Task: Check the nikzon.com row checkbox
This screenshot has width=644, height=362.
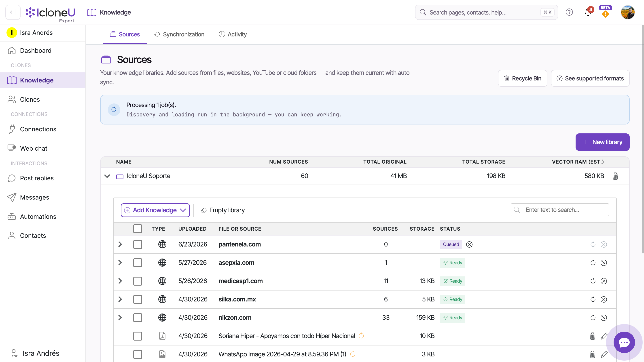Action: (138, 318)
